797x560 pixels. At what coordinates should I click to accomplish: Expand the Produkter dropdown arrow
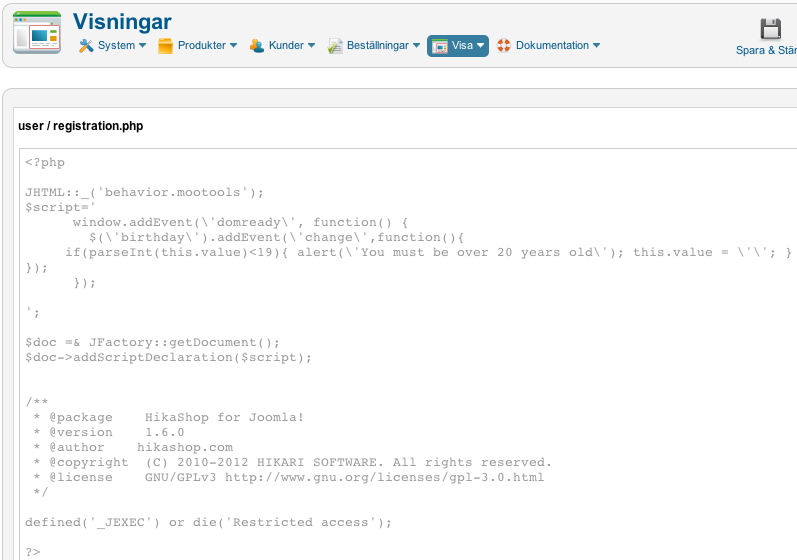[x=233, y=45]
